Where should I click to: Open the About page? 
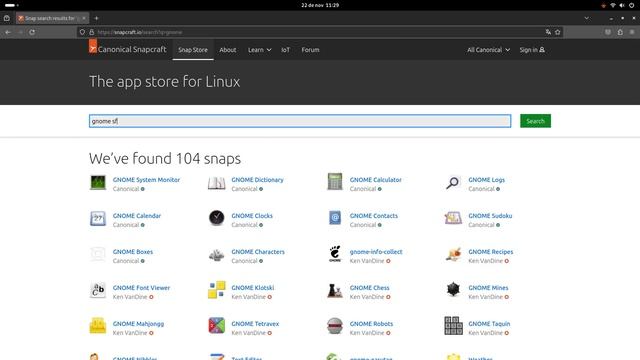tap(228, 50)
